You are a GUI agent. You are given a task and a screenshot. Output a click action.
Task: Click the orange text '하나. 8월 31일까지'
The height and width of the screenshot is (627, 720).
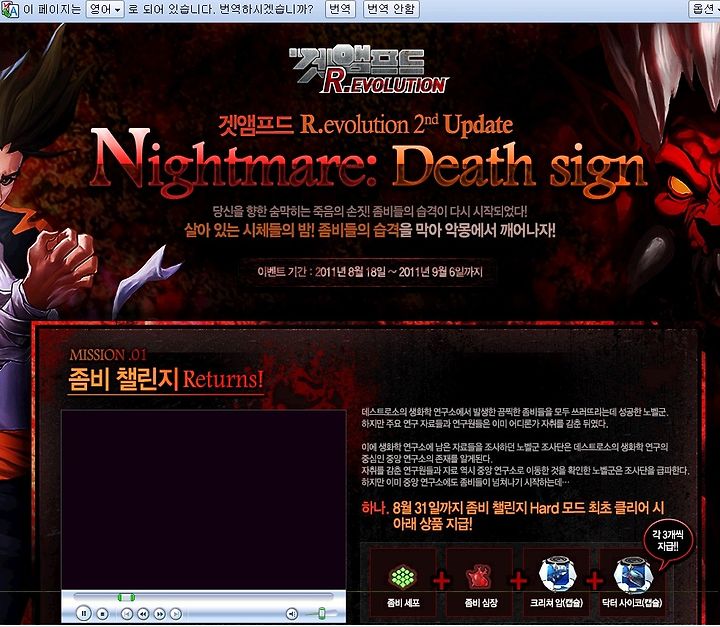point(413,508)
